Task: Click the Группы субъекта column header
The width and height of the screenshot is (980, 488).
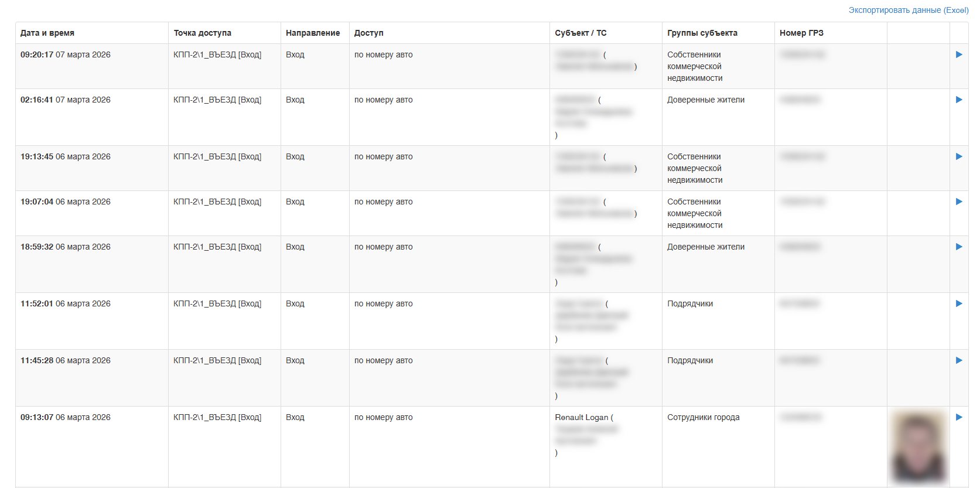Action: click(702, 33)
